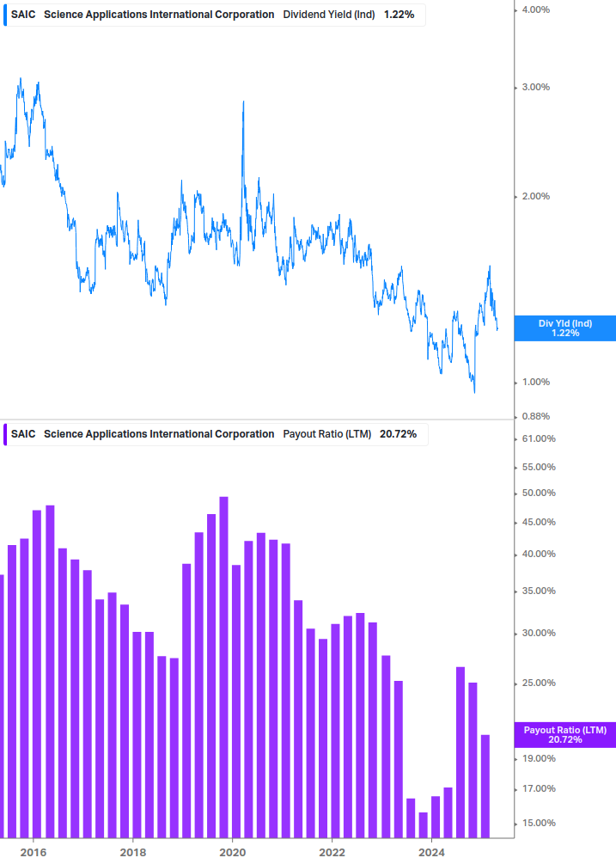Click the shortest payout ratio bar near 2024
The width and height of the screenshot is (616, 864).
424,824
